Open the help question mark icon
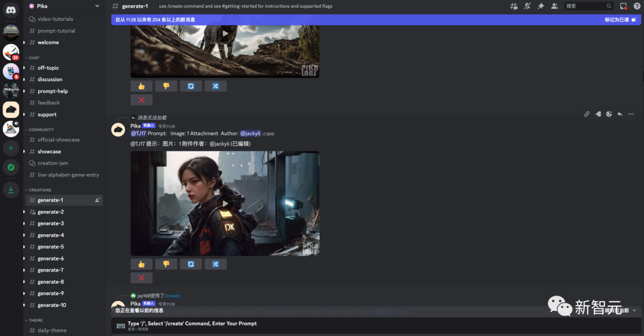This screenshot has height=336, width=644. point(637,6)
